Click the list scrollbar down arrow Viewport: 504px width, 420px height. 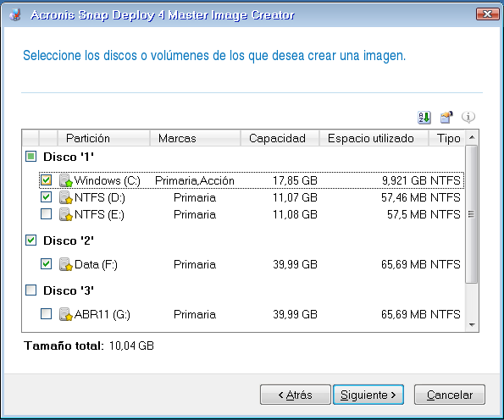pos(472,325)
